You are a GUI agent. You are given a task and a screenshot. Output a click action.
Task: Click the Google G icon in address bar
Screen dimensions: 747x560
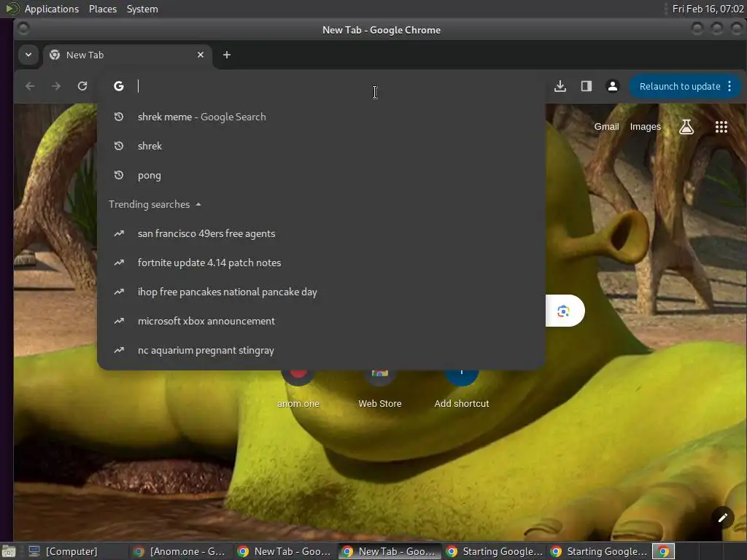coord(119,86)
